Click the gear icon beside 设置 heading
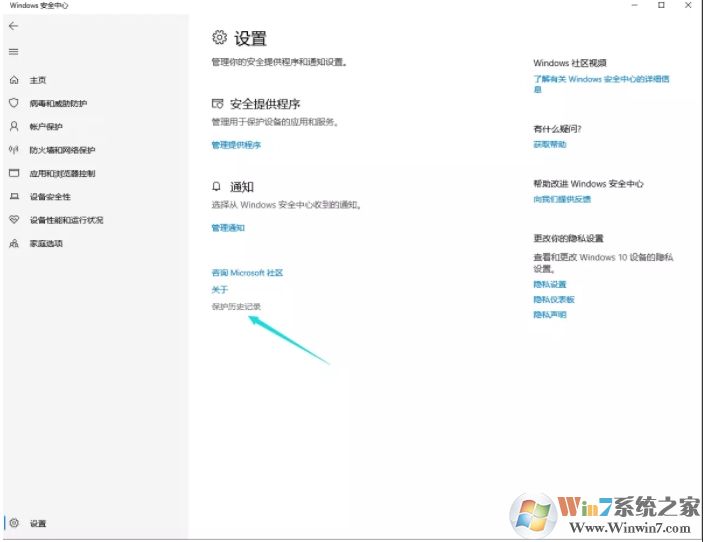 click(220, 37)
